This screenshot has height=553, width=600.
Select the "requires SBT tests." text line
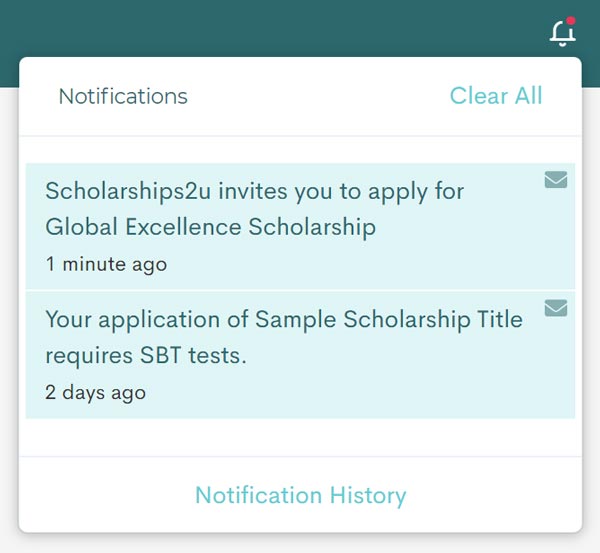[x=146, y=356]
